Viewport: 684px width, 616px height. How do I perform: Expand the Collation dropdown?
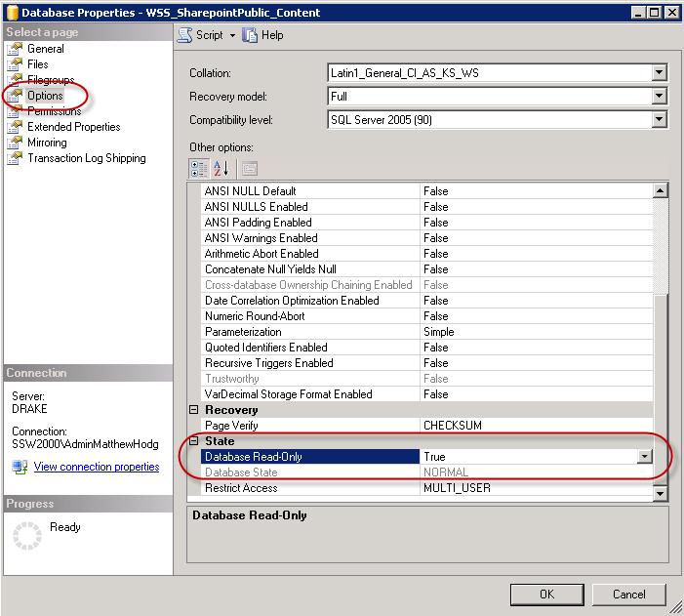[x=659, y=73]
